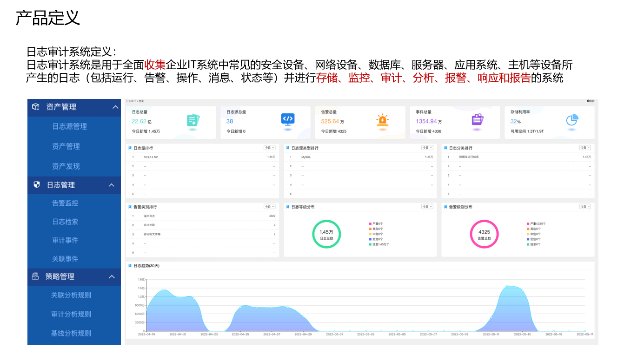The width and height of the screenshot is (644, 361).
Task: Toggle 低危0个 legend in 日志等级分布
Action: pyautogui.click(x=376, y=239)
